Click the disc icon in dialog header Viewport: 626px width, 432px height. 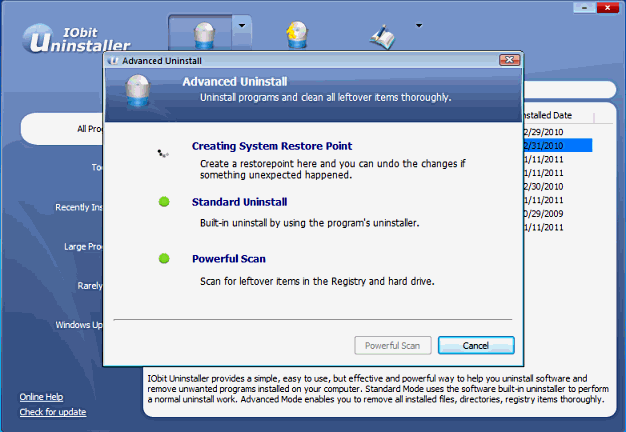pyautogui.click(x=137, y=90)
